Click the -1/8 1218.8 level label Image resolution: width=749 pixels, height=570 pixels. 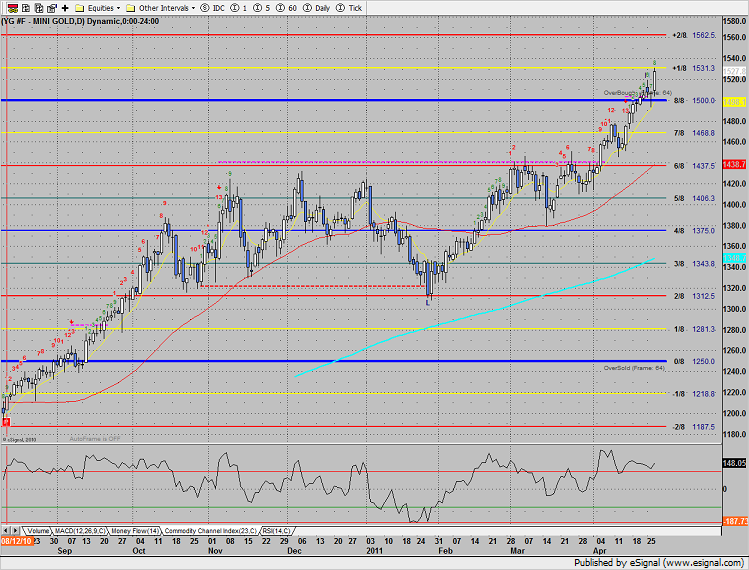point(694,394)
